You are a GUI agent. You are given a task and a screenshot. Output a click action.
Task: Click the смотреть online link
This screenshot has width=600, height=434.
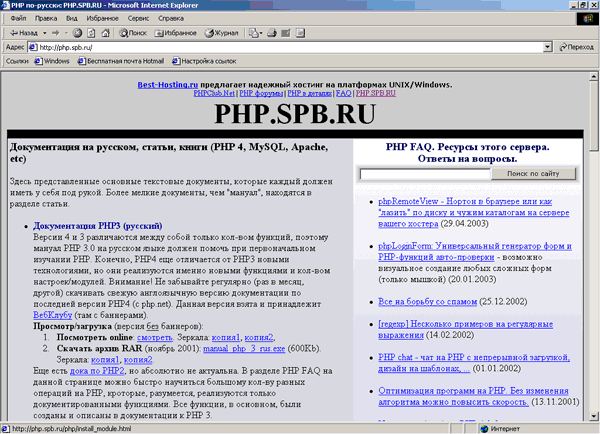155,338
